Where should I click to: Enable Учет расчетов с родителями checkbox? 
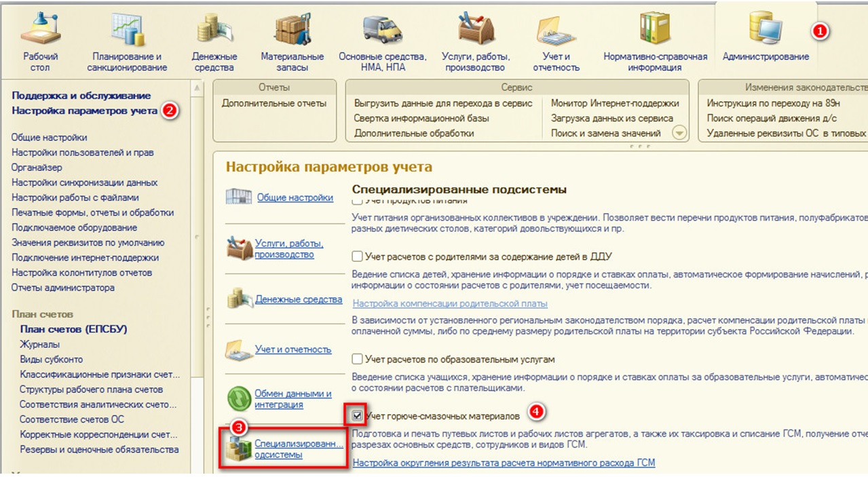point(357,256)
